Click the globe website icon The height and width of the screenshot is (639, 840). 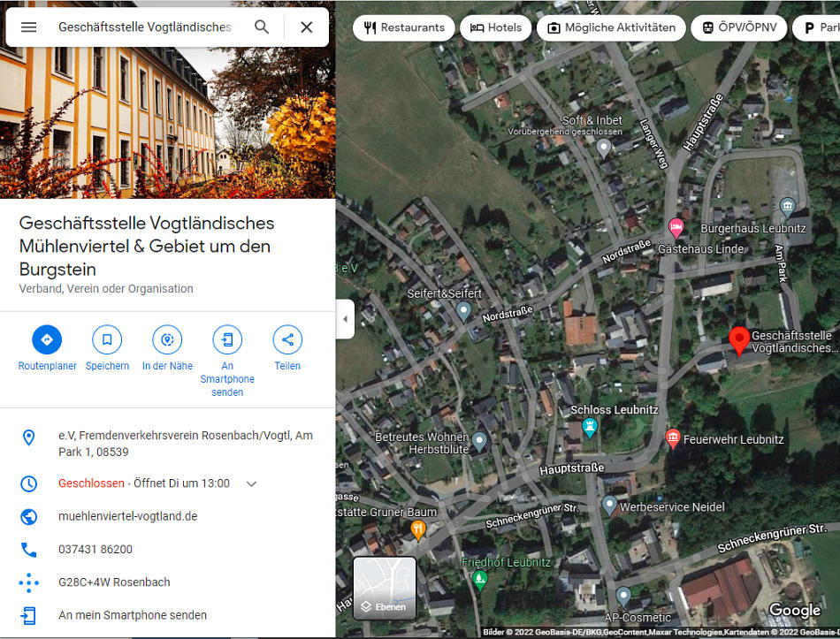pyautogui.click(x=28, y=517)
